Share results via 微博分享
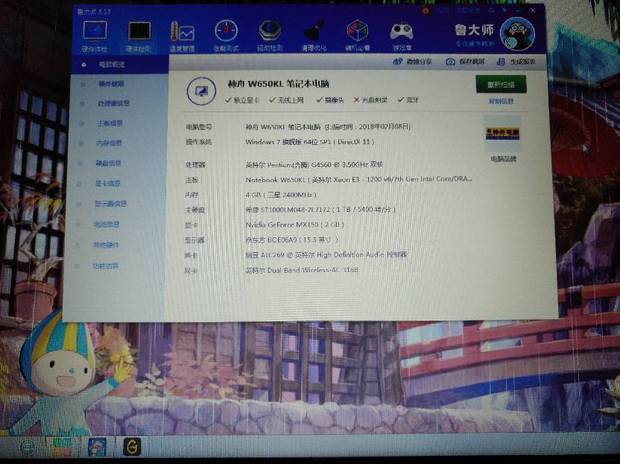The image size is (620, 464). click(x=412, y=62)
